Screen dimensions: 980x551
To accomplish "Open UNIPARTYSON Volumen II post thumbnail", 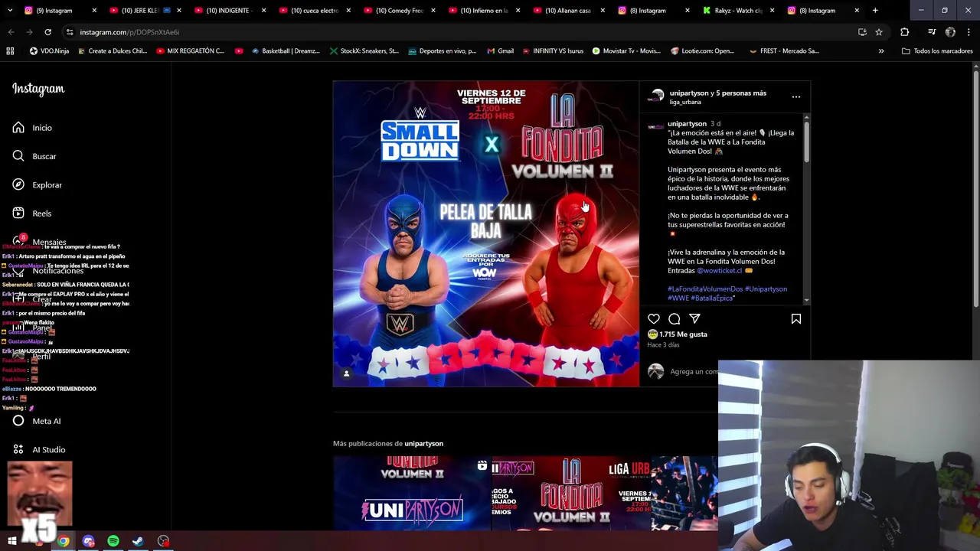I will pyautogui.click(x=411, y=493).
